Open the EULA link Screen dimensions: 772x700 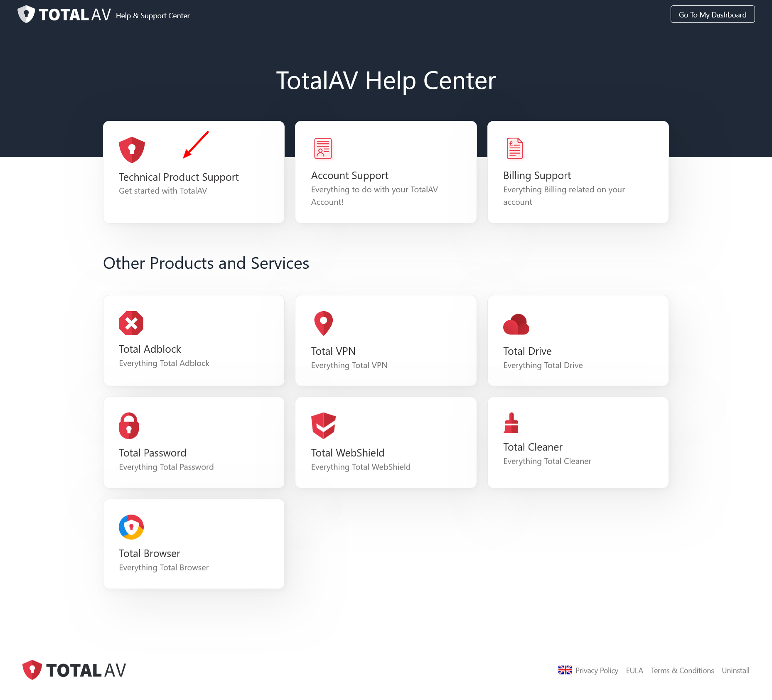tap(634, 671)
